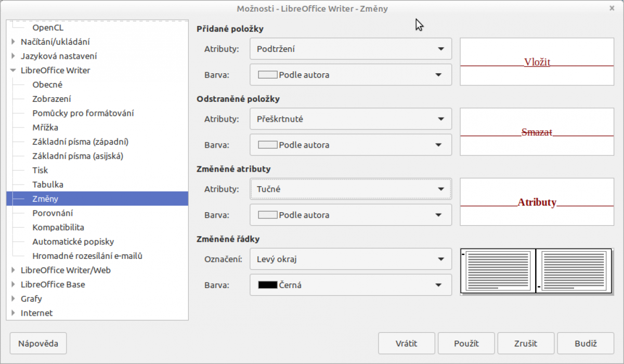
Task: Open Hromadné rozesílání e-mailů page
Action: (x=87, y=256)
